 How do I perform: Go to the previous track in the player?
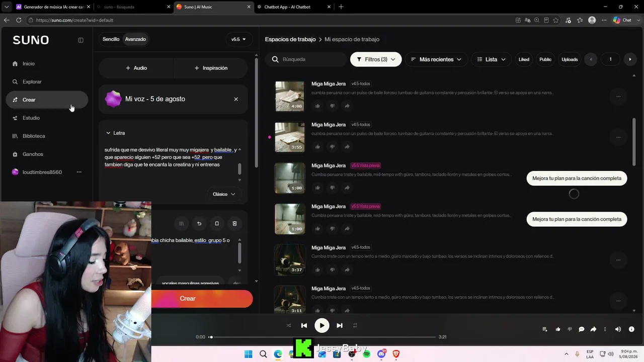tap(304, 325)
